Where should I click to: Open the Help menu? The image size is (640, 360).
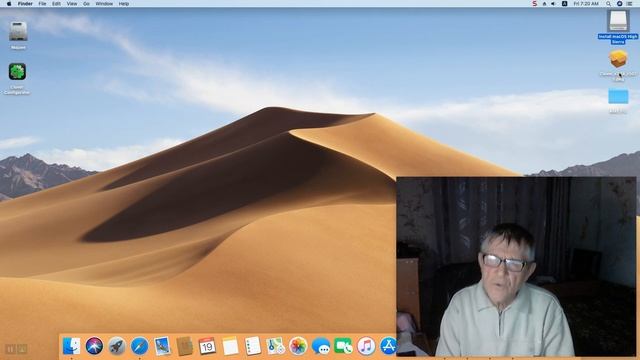pos(124,4)
